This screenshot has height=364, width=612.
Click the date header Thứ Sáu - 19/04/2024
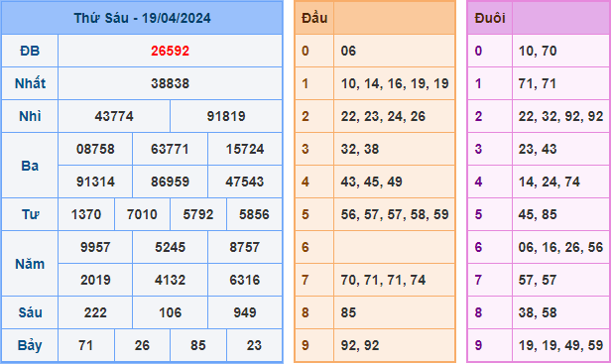142,18
